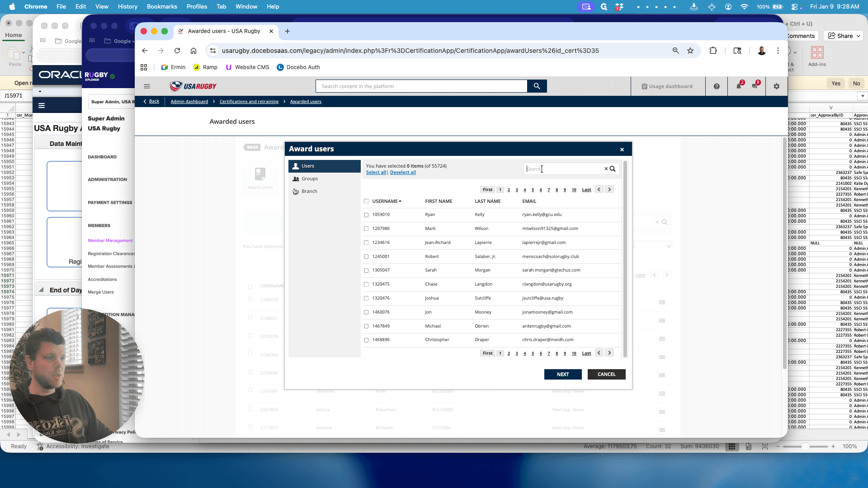Check the box for user 1207986 Mark Wilson

[x=366, y=229]
